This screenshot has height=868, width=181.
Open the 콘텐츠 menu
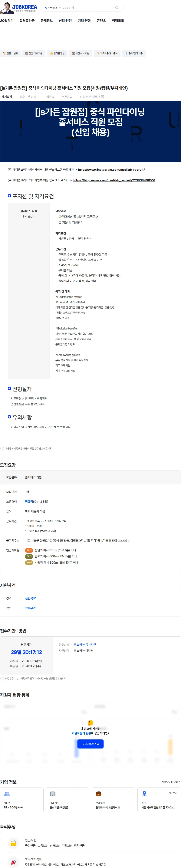tap(101, 21)
